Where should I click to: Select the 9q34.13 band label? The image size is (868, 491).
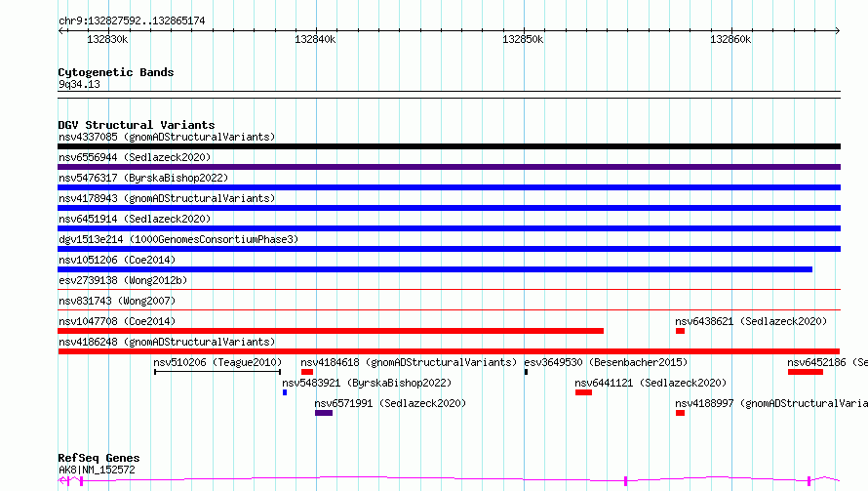[79, 84]
